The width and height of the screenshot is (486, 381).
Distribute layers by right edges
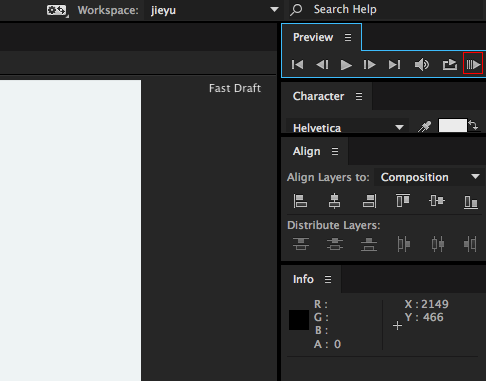pos(470,244)
